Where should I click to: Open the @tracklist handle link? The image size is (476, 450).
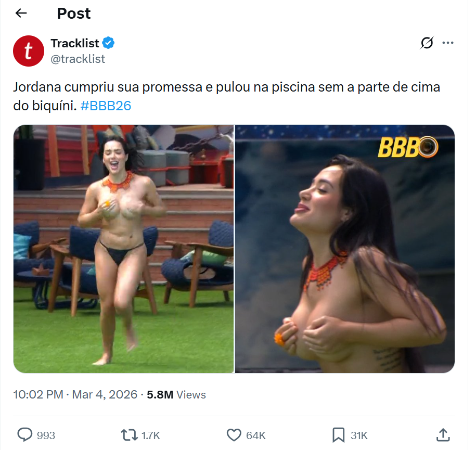click(78, 59)
